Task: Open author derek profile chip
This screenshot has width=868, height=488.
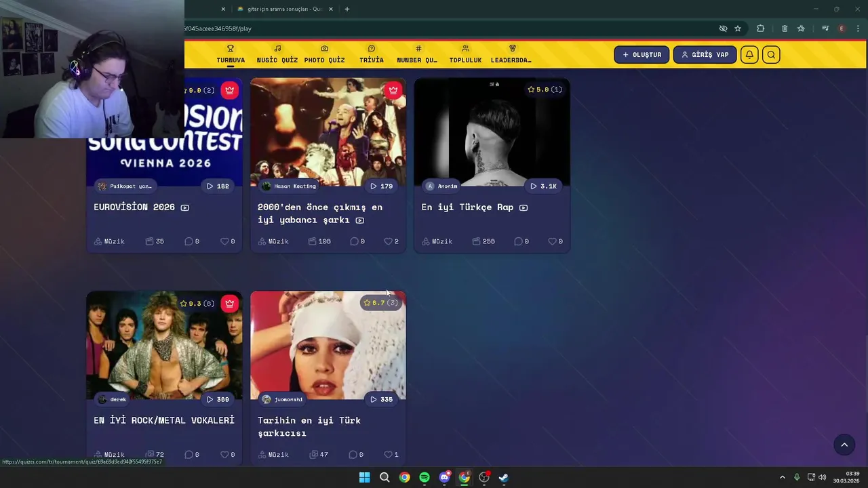Action: 113,399
